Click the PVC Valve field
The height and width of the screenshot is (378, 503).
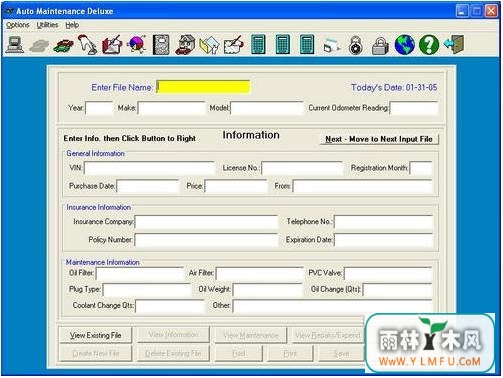pyautogui.click(x=388, y=273)
